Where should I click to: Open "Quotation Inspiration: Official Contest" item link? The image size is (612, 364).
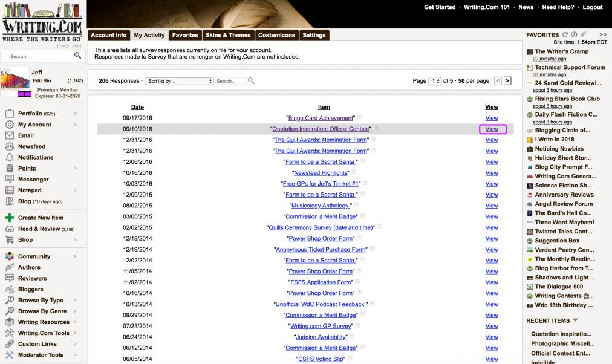coord(321,129)
